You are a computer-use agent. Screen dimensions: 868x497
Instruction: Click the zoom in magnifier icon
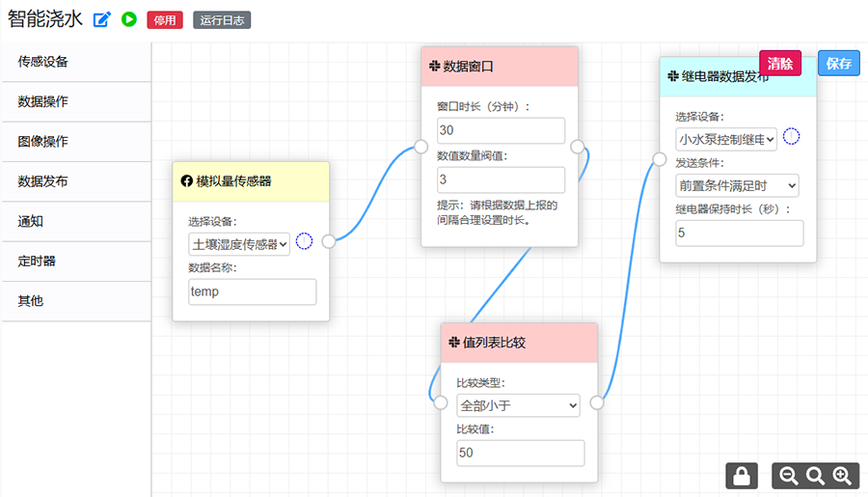842,476
